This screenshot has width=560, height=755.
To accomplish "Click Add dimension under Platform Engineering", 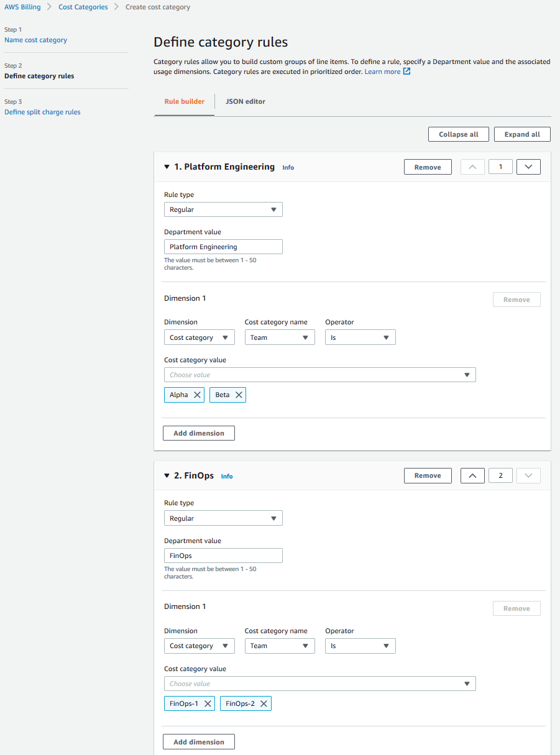I will click(x=198, y=433).
